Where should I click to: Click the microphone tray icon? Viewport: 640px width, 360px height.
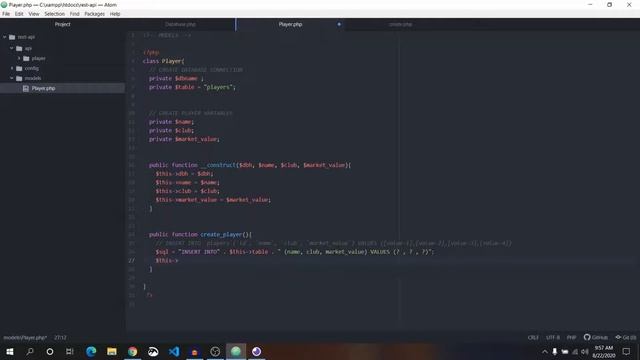[x=555, y=351]
